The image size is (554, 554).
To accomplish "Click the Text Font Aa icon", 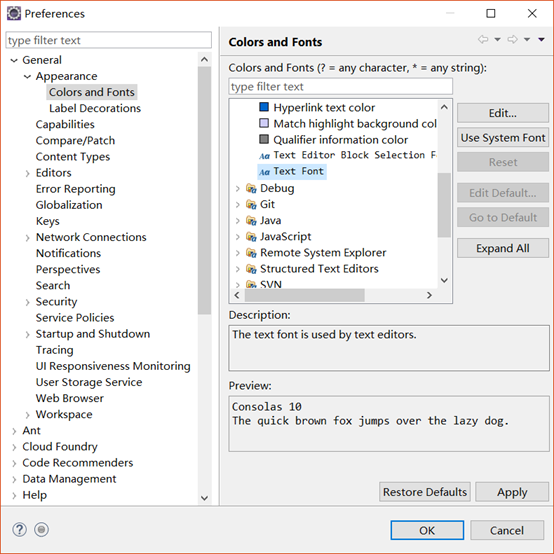I will tap(264, 172).
